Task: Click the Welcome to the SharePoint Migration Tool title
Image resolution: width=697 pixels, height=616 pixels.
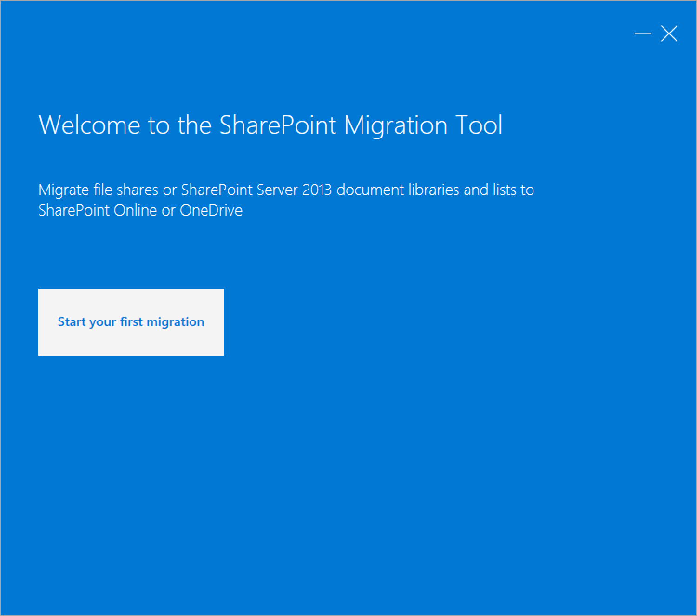Action: pos(270,125)
